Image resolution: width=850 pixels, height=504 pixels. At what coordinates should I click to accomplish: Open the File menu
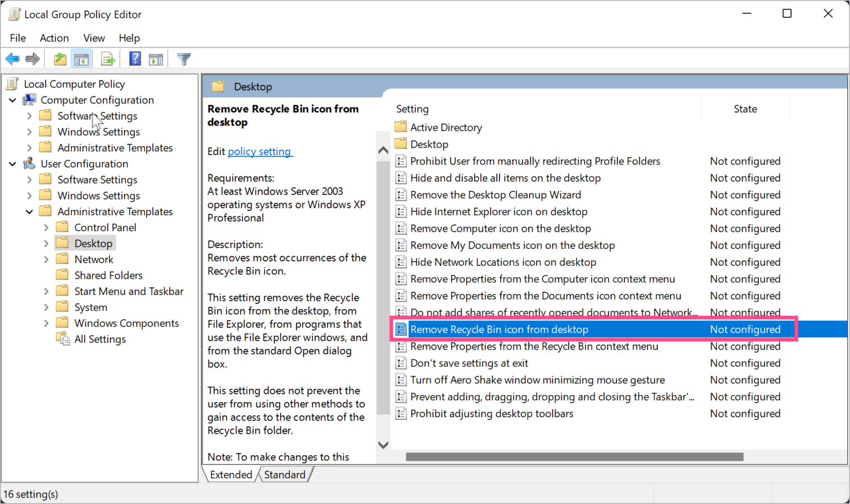coord(18,38)
